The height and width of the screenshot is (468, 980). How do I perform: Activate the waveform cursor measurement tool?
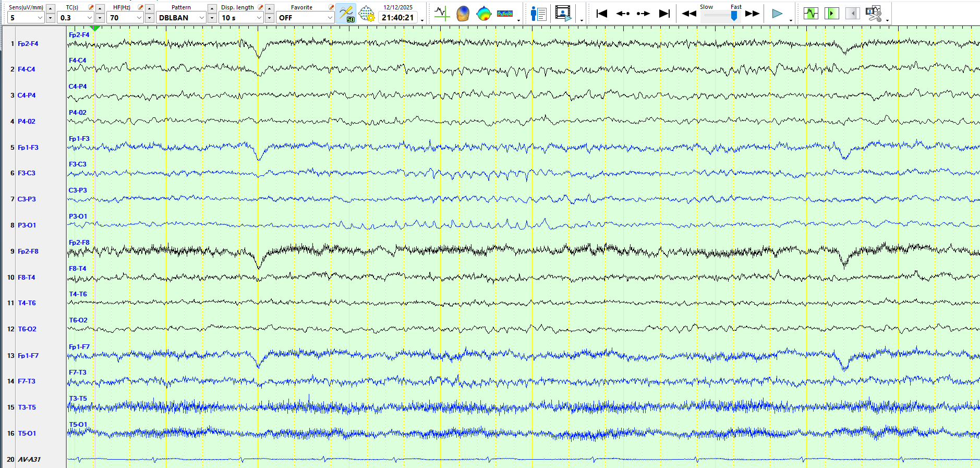[442, 13]
